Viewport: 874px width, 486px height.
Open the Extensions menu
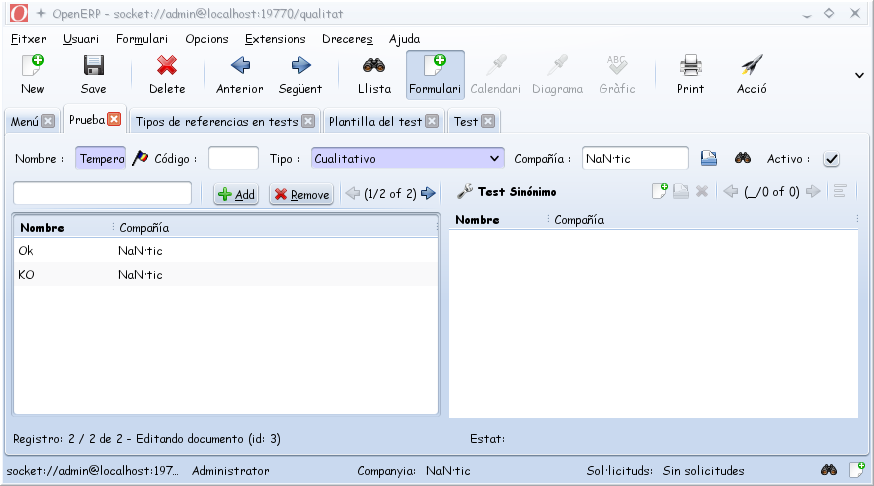point(275,39)
